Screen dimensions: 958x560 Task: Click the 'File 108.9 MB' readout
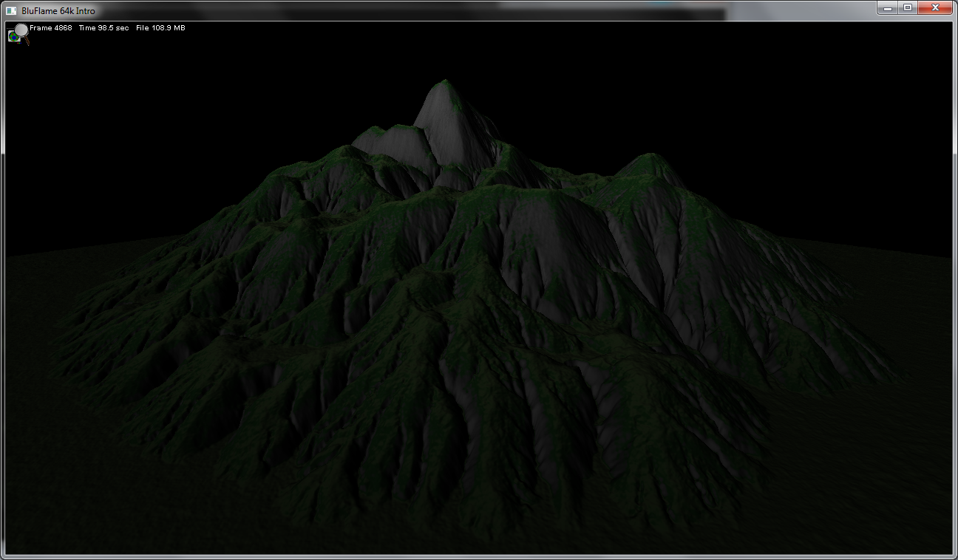[160, 28]
